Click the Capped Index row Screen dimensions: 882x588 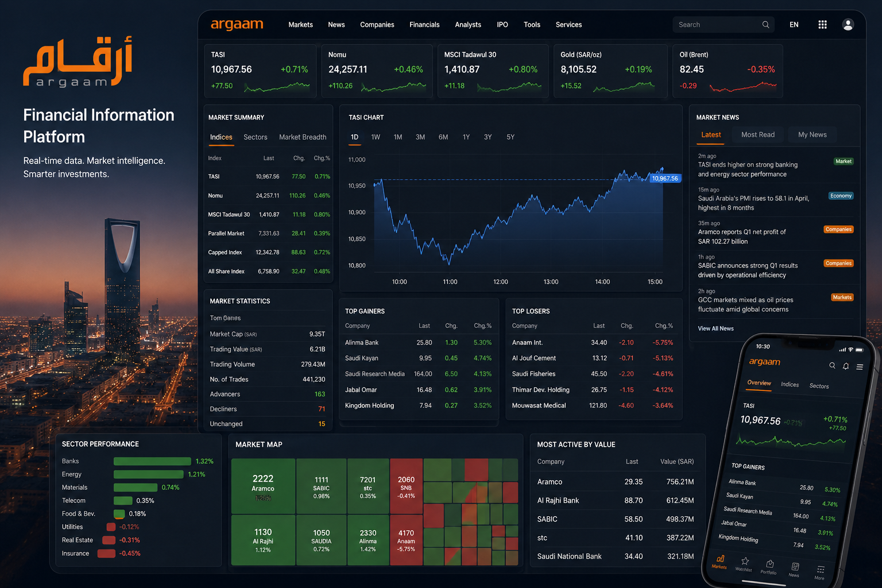click(269, 253)
